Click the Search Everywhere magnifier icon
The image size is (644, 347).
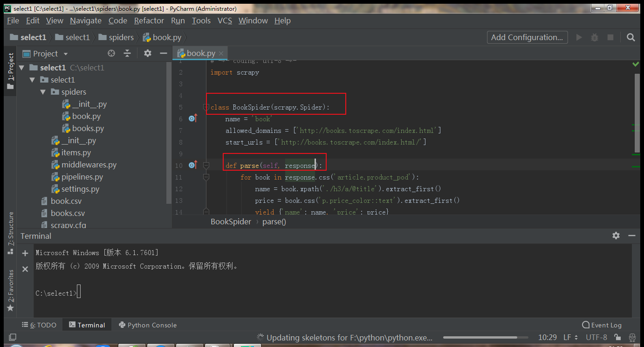coord(630,37)
